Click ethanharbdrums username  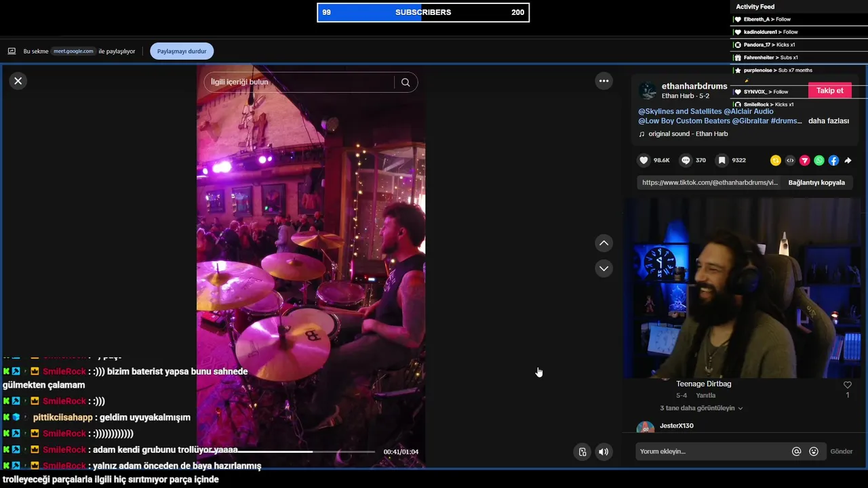pyautogui.click(x=694, y=86)
